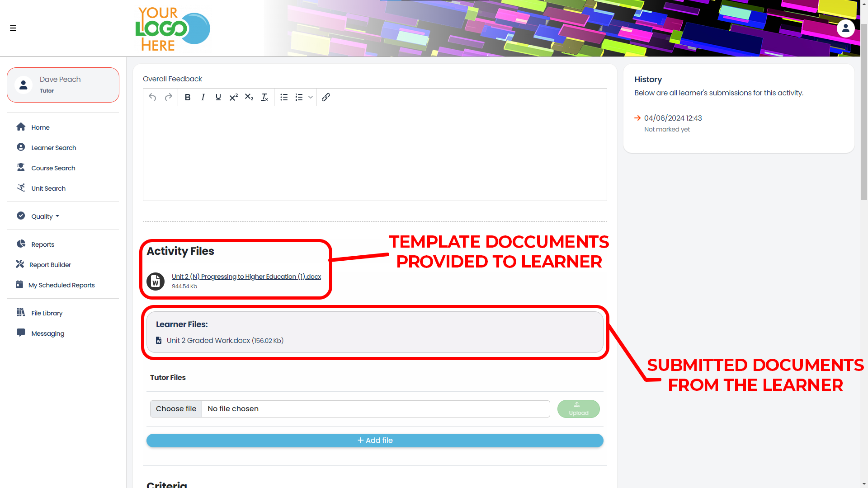The height and width of the screenshot is (488, 868).
Task: Click into Overall Feedback text area
Action: click(375, 153)
